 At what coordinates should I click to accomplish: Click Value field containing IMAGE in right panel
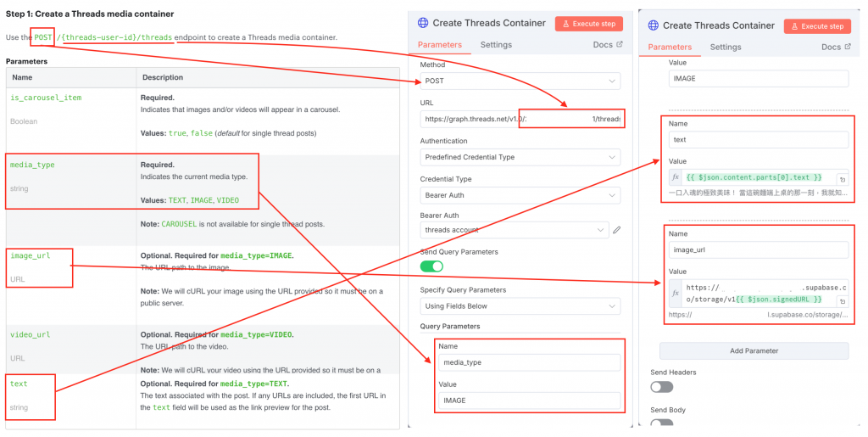759,79
